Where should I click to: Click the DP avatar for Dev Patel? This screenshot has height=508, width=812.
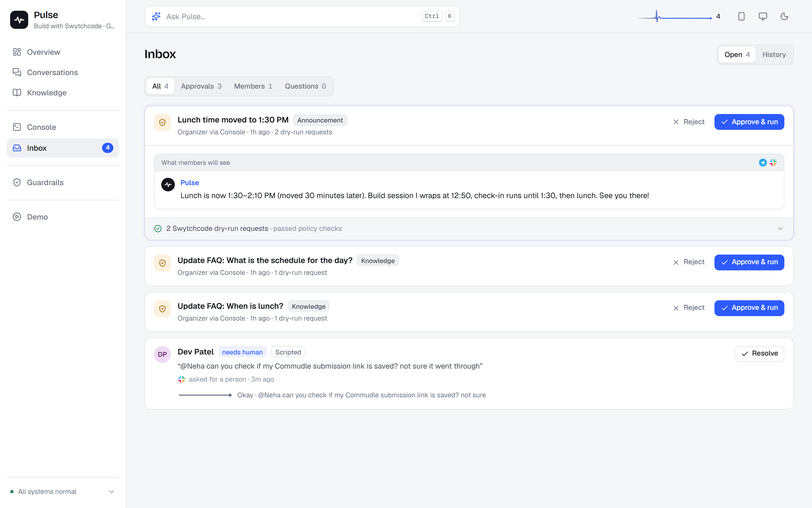tap(162, 354)
